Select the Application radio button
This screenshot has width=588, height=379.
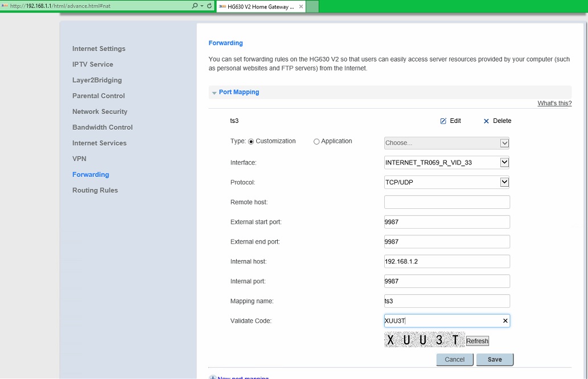316,141
